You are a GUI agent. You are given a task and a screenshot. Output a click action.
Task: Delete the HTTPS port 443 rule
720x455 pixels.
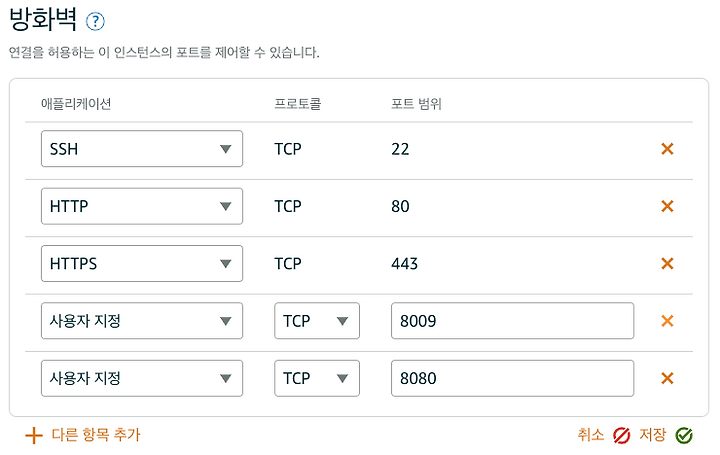coord(667,264)
